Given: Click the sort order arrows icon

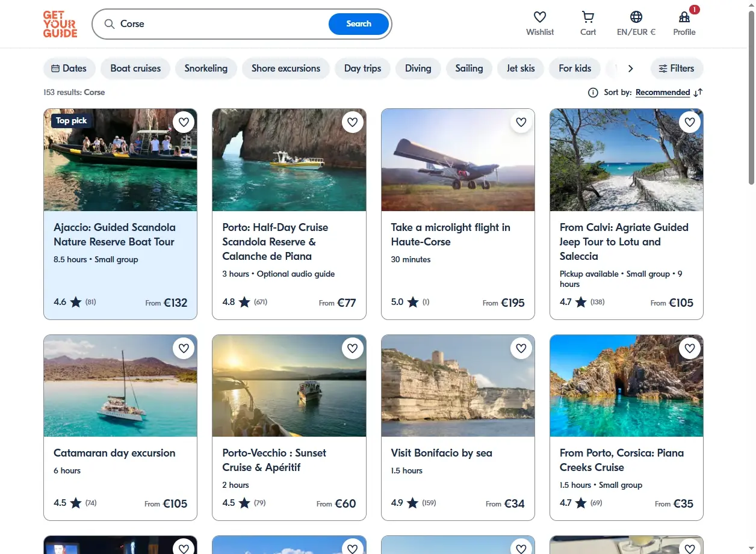Looking at the screenshot, I should point(698,92).
